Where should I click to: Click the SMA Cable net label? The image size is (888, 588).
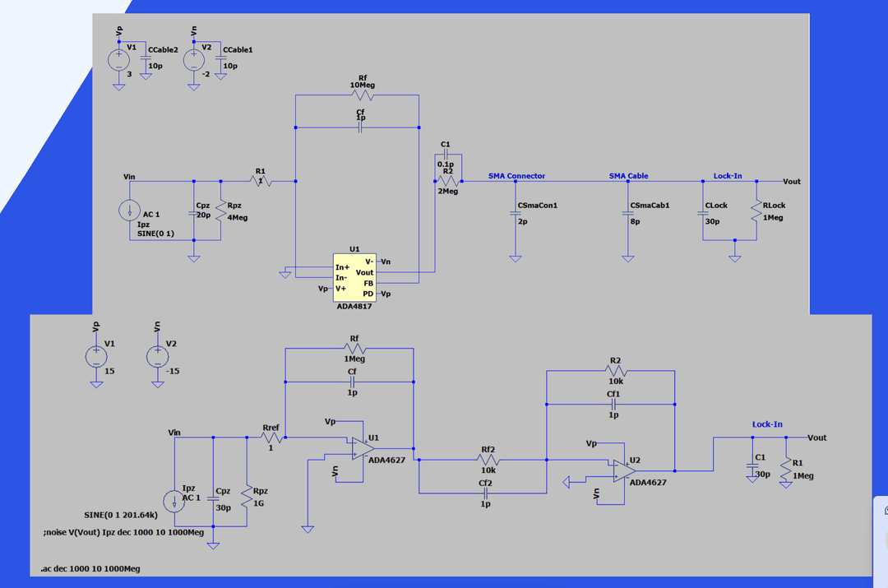pyautogui.click(x=628, y=176)
